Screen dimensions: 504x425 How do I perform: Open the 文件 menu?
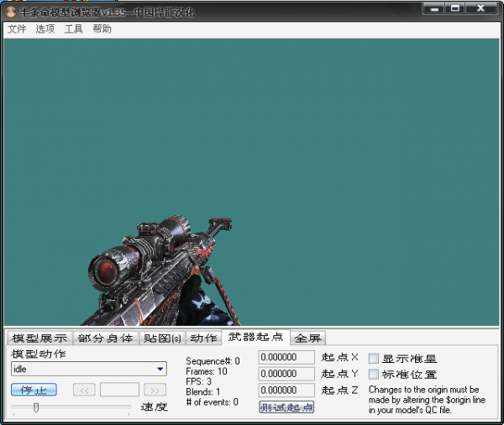pyautogui.click(x=17, y=29)
